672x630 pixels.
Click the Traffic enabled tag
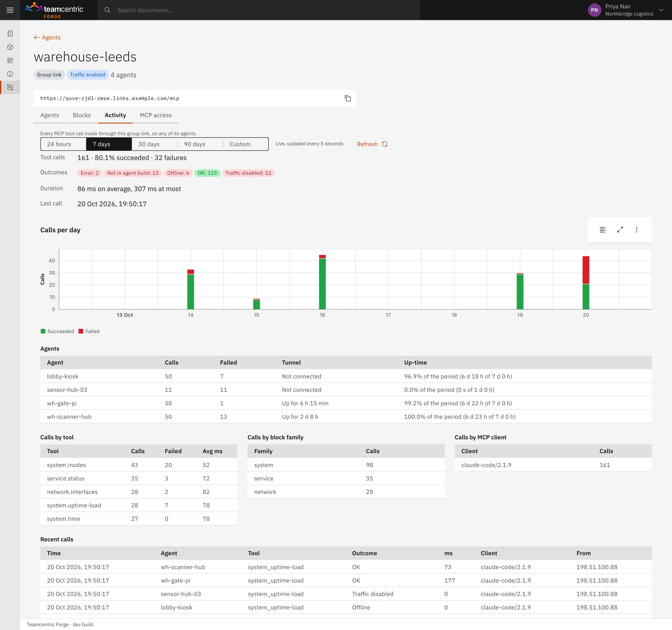[x=88, y=75]
